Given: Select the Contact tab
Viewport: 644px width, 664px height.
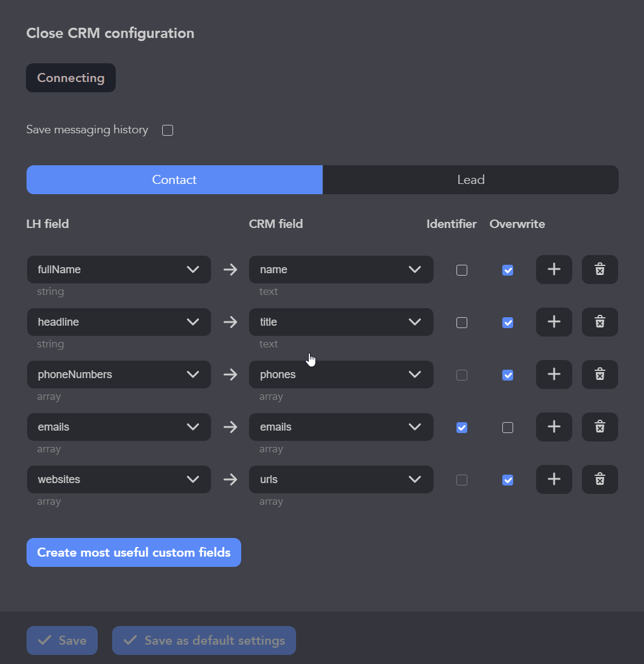Looking at the screenshot, I should coord(174,180).
